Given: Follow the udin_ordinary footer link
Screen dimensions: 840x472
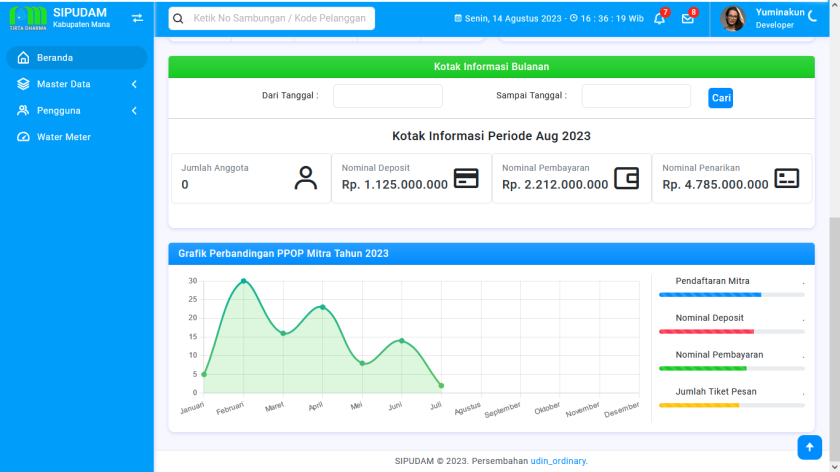Looking at the screenshot, I should [558, 461].
